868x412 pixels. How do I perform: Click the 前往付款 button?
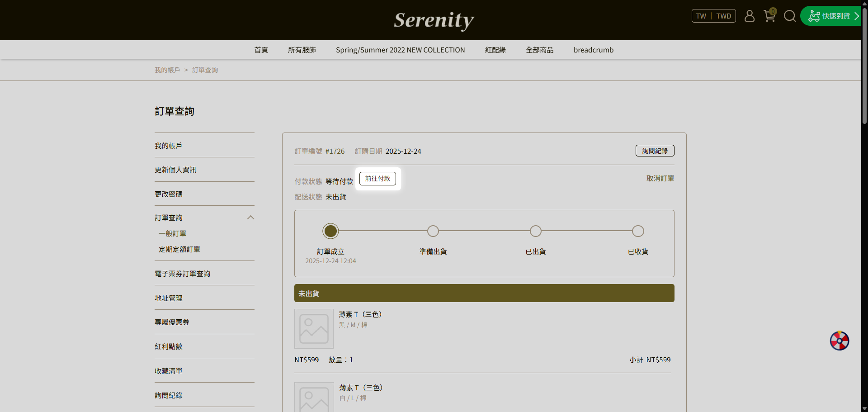(x=377, y=179)
